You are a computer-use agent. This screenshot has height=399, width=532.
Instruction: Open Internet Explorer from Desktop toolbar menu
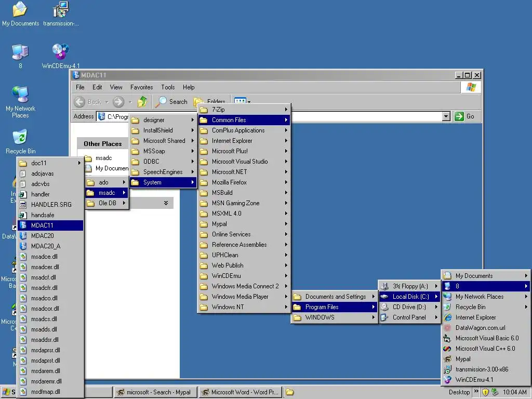(x=486, y=317)
